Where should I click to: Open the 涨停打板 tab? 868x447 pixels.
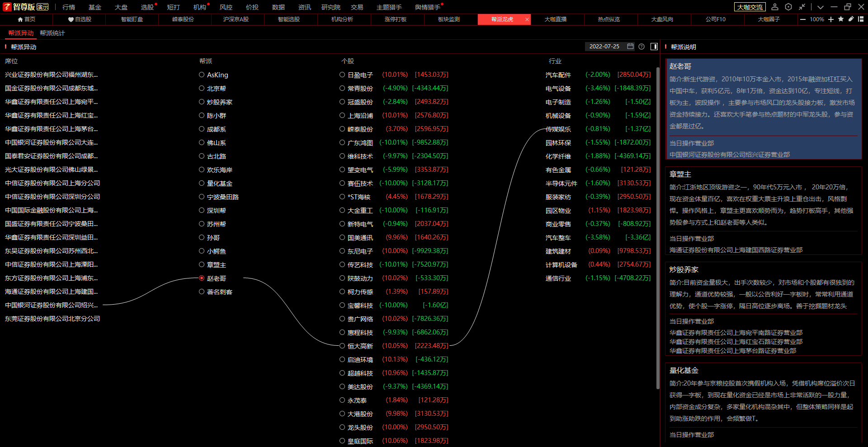click(396, 19)
